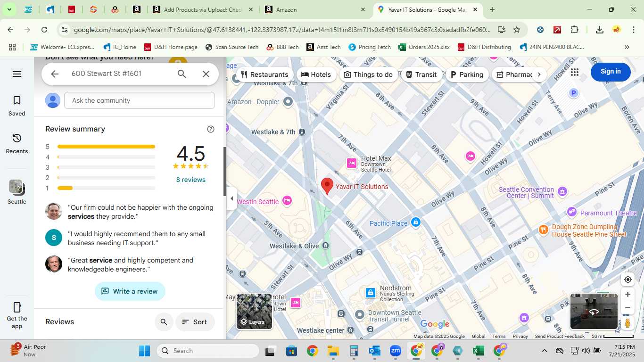Click the Westin Seattle hotel marker
Screen dimensions: 644x362
click(287, 201)
